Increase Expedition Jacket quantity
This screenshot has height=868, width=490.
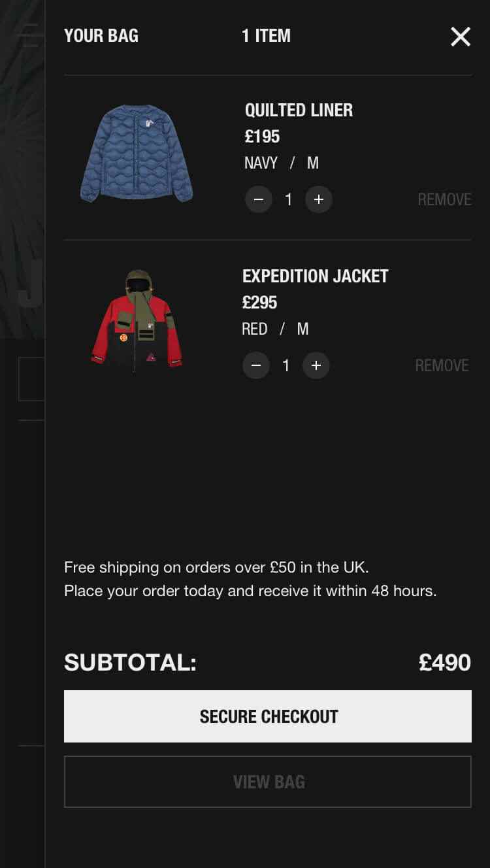point(316,365)
